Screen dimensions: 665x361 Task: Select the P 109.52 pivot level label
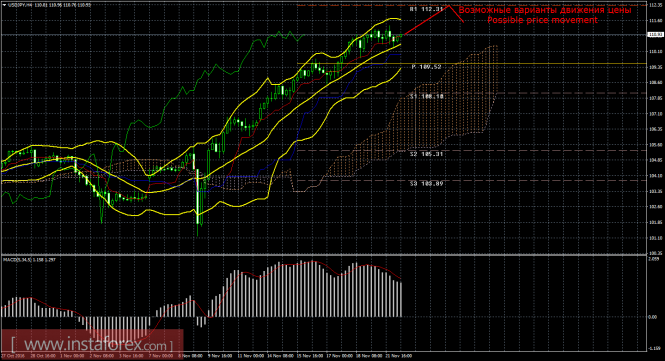point(426,67)
